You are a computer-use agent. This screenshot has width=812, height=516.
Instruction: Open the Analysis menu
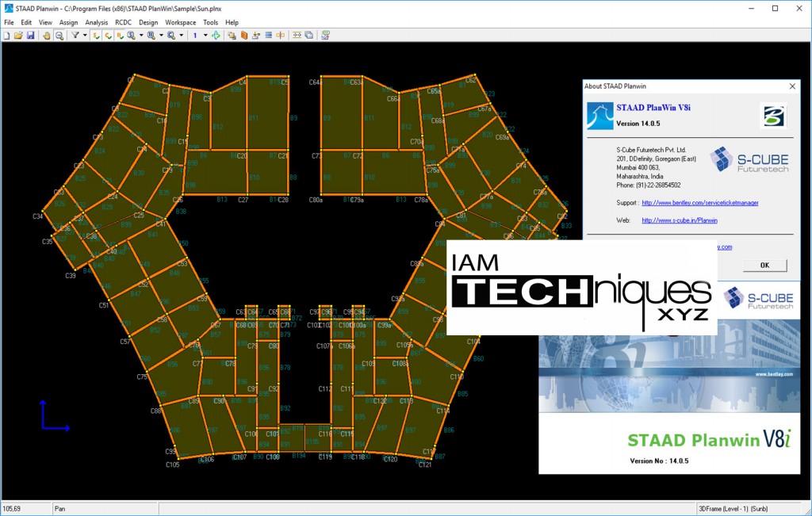pos(96,22)
